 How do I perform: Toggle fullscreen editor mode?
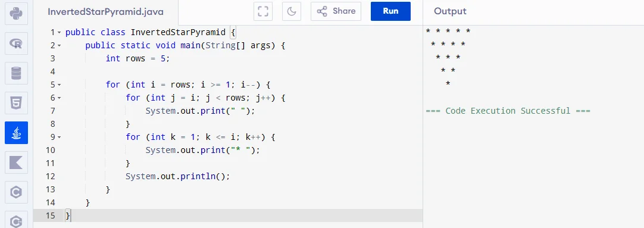click(x=263, y=11)
